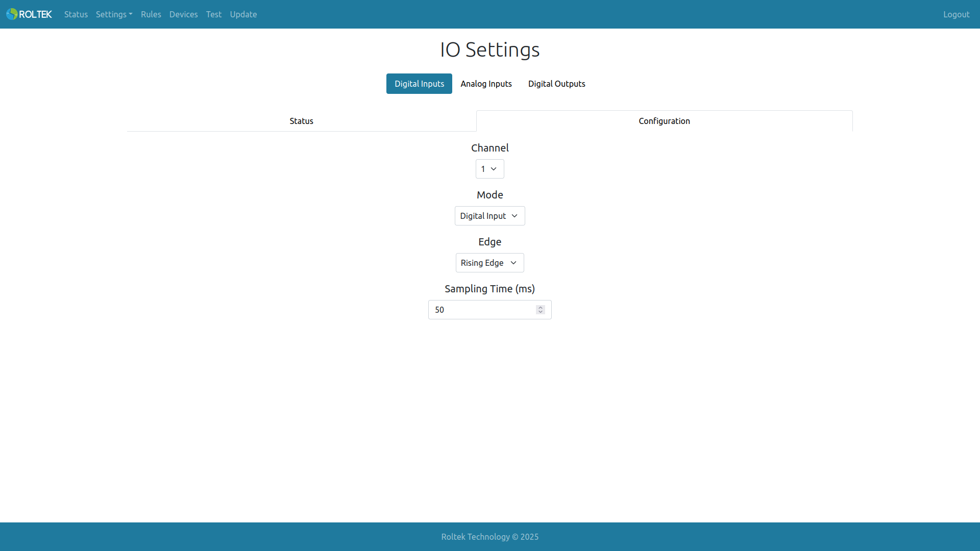Select the Digital Inputs pill
980x551 pixels.
(419, 84)
